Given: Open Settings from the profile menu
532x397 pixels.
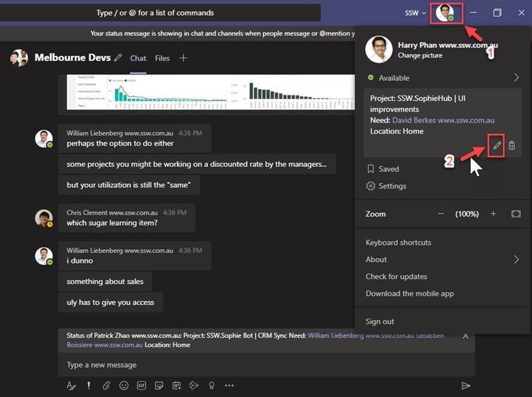Looking at the screenshot, I should click(x=392, y=186).
